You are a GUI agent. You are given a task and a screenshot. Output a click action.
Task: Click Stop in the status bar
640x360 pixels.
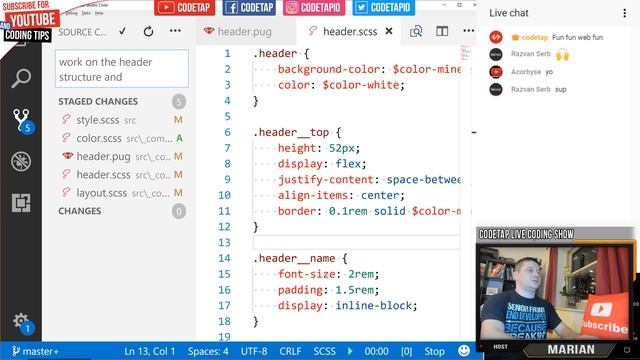(434, 351)
